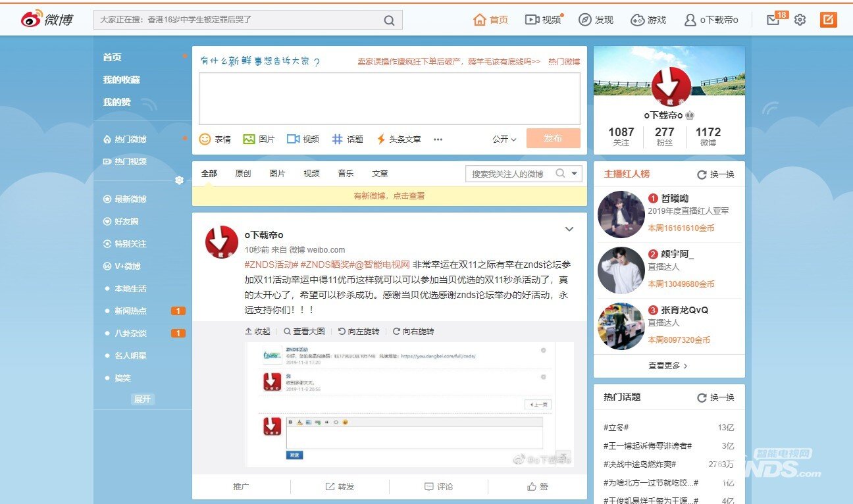This screenshot has height=504, width=853.
Task: Open the 发现 discover compass icon
Action: (584, 20)
